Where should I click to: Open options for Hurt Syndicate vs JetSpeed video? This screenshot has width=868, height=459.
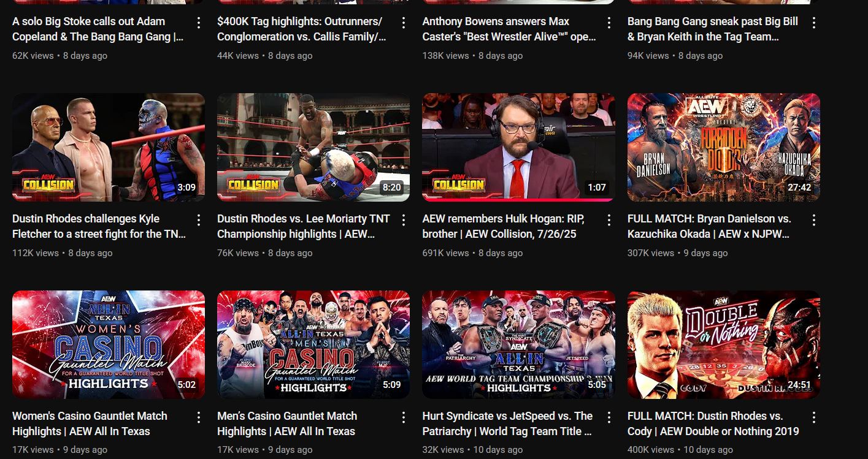pyautogui.click(x=609, y=418)
